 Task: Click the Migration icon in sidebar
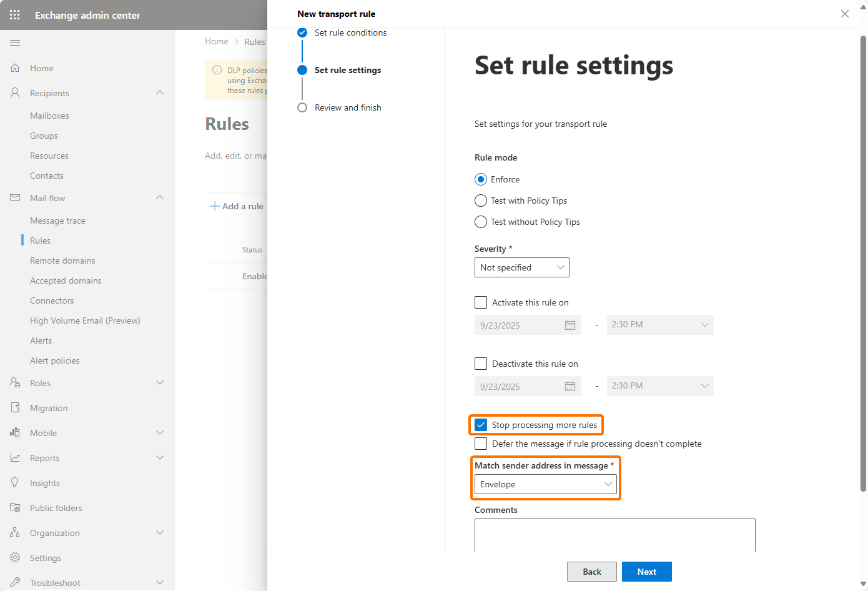point(15,408)
